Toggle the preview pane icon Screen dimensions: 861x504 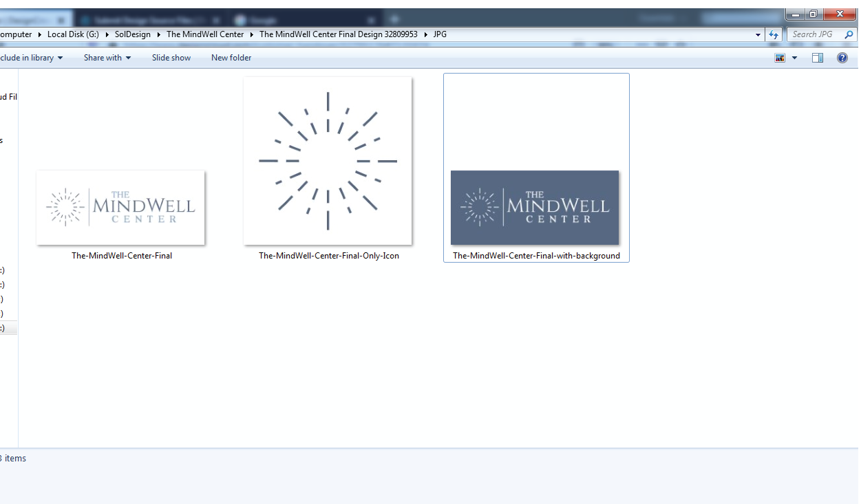[818, 58]
